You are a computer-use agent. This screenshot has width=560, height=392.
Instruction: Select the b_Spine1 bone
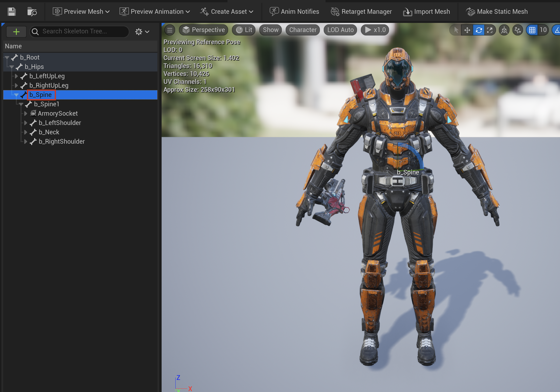pos(80,104)
